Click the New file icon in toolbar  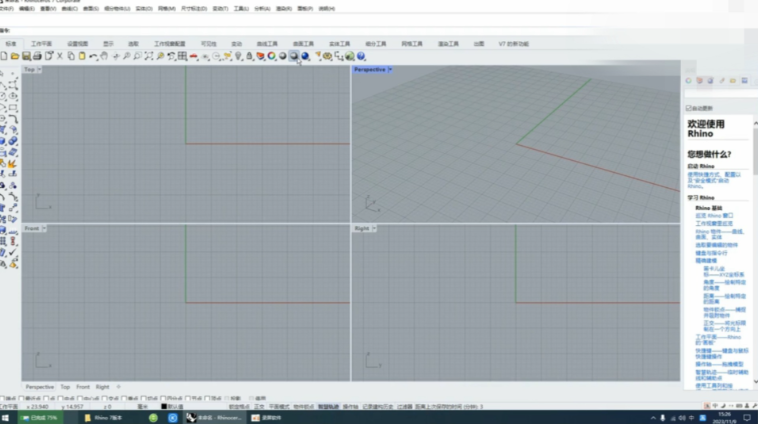(x=5, y=57)
